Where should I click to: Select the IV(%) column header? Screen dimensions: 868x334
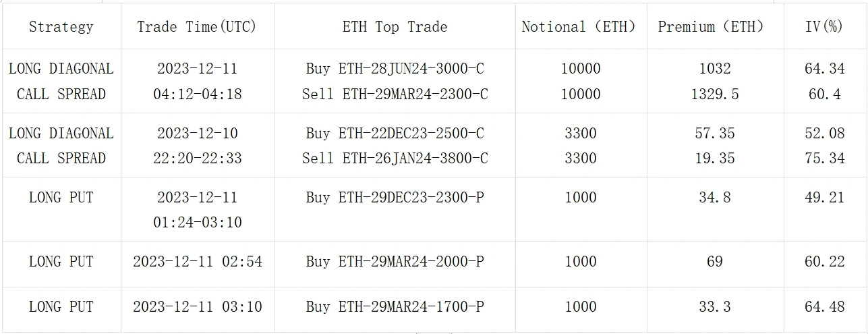tap(824, 27)
